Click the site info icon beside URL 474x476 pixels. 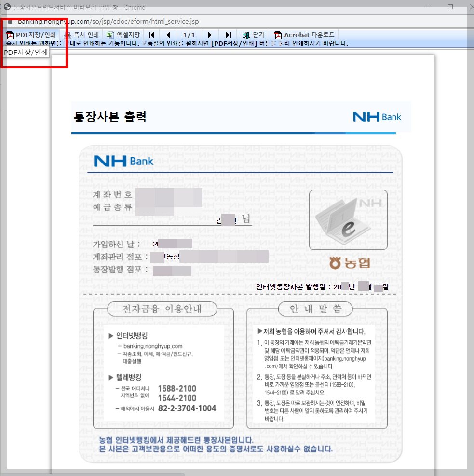pos(10,22)
